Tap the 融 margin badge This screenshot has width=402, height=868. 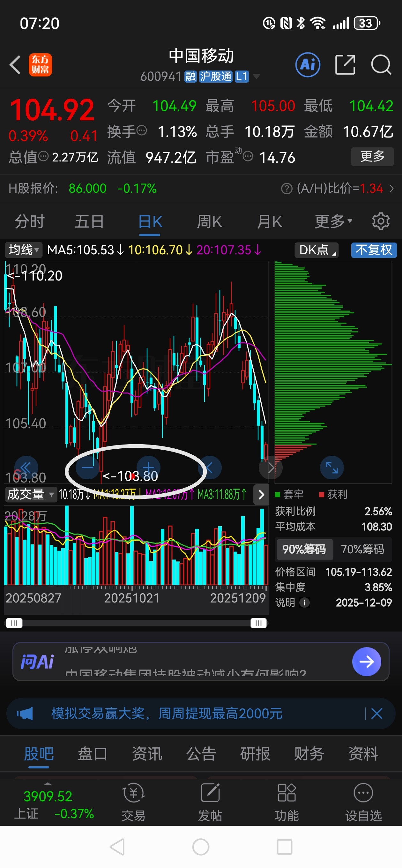[190, 77]
